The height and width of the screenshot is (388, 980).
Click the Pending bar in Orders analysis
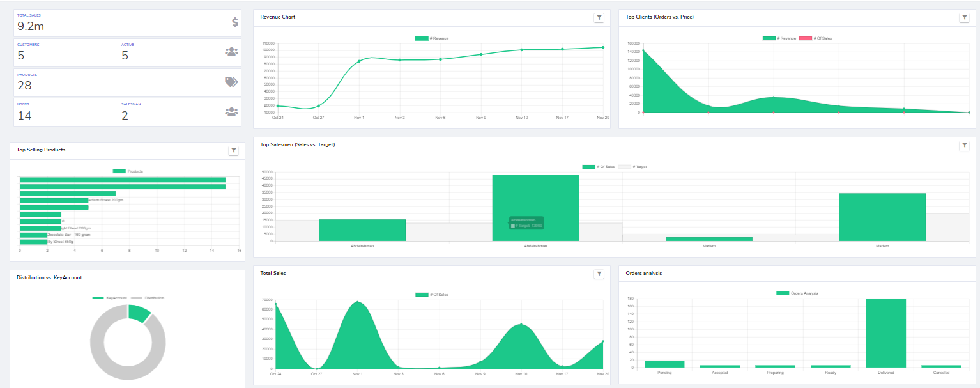coord(664,363)
